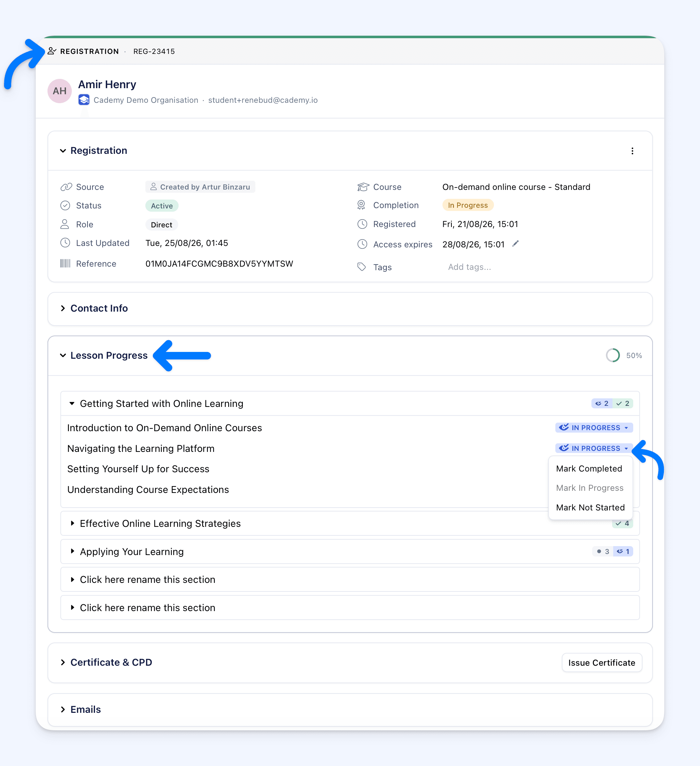Click the reference code 01M0JA14FCGMC9B8XDV5YYMTSW

(x=219, y=264)
